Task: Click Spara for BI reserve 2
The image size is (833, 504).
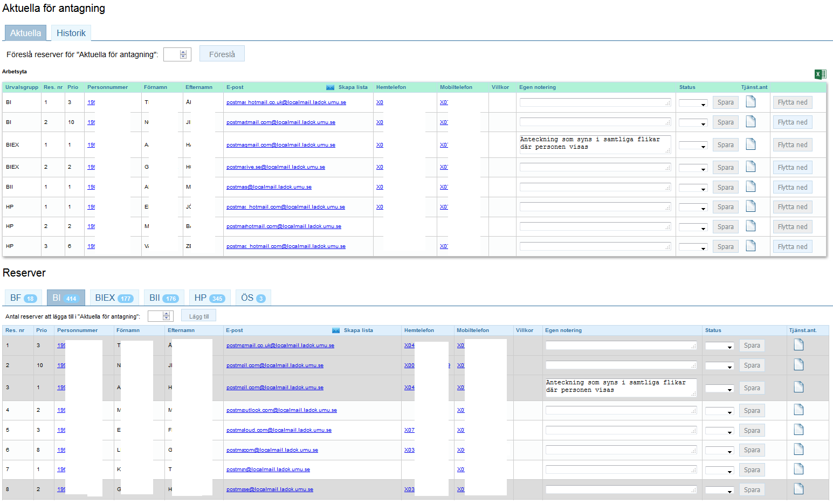Action: coord(725,122)
